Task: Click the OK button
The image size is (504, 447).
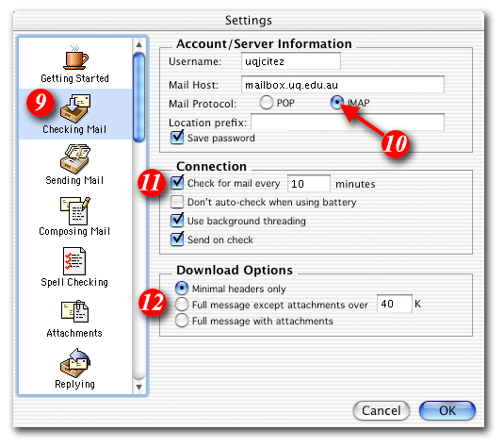Action: click(447, 410)
